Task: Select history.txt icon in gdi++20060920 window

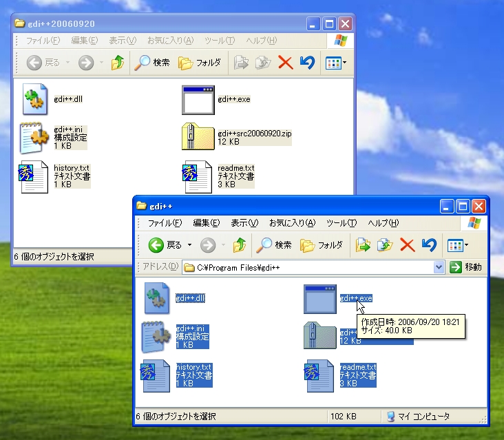Action: pyautogui.click(x=34, y=176)
